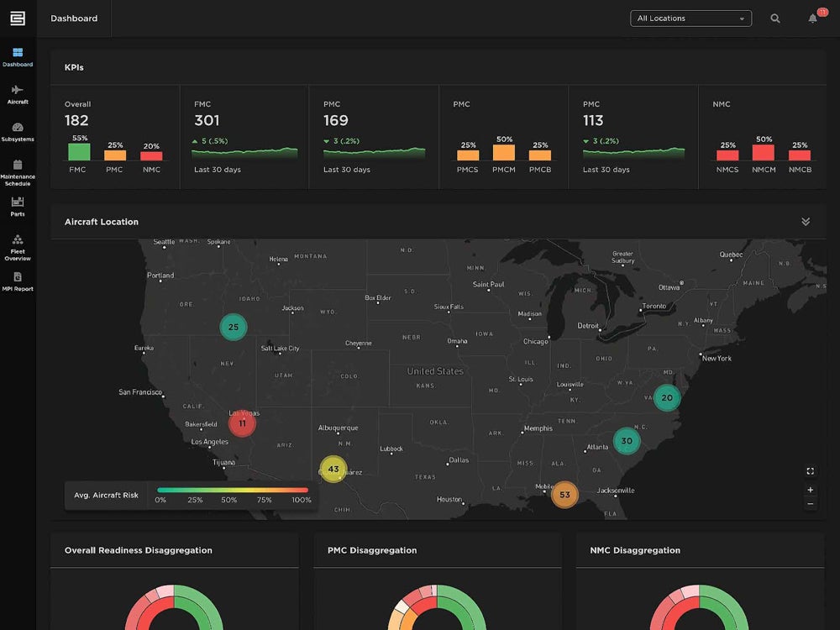Click the NMCM 50% bar
Viewport: 840px width, 630px height.
click(764, 152)
